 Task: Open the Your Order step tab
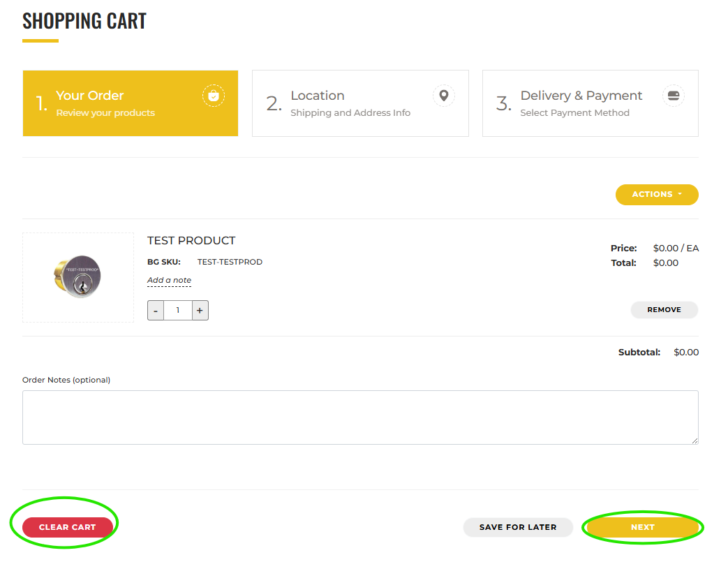pyautogui.click(x=131, y=103)
